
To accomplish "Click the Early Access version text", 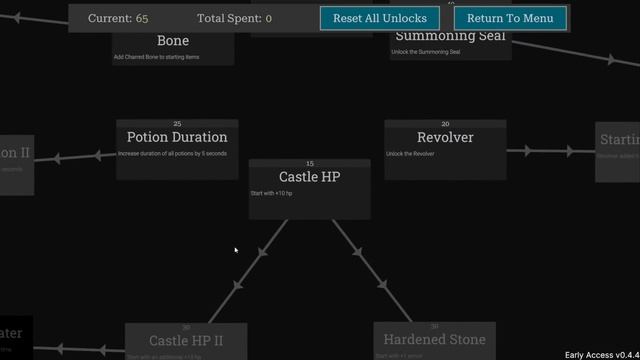I will (x=602, y=355).
